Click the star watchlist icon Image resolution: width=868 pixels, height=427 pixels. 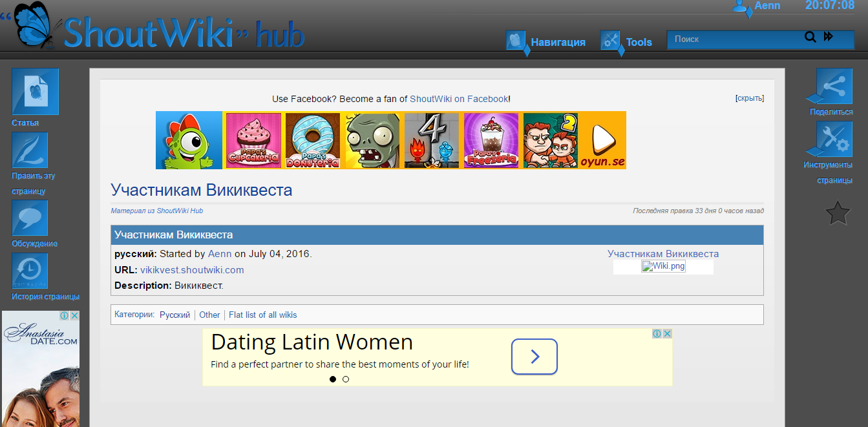[x=838, y=213]
